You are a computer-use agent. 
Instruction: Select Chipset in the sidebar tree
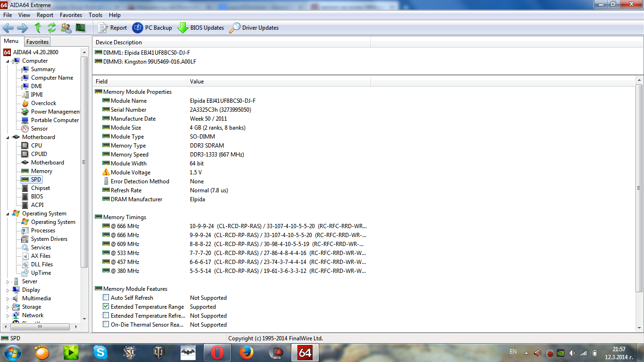(x=40, y=188)
